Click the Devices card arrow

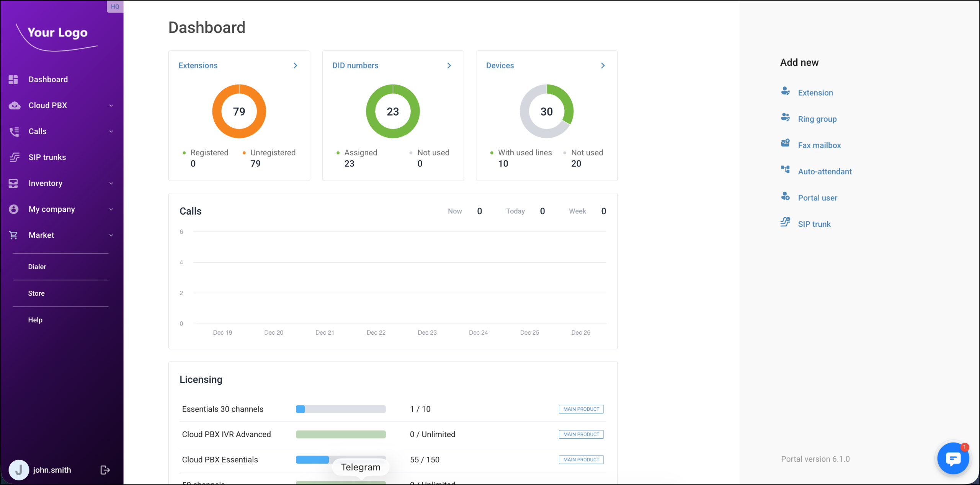603,65
